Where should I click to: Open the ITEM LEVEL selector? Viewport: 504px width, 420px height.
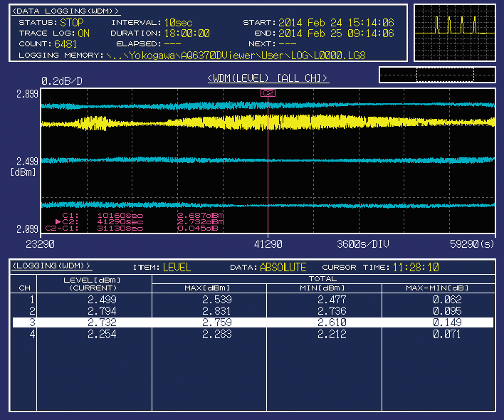pos(177,268)
